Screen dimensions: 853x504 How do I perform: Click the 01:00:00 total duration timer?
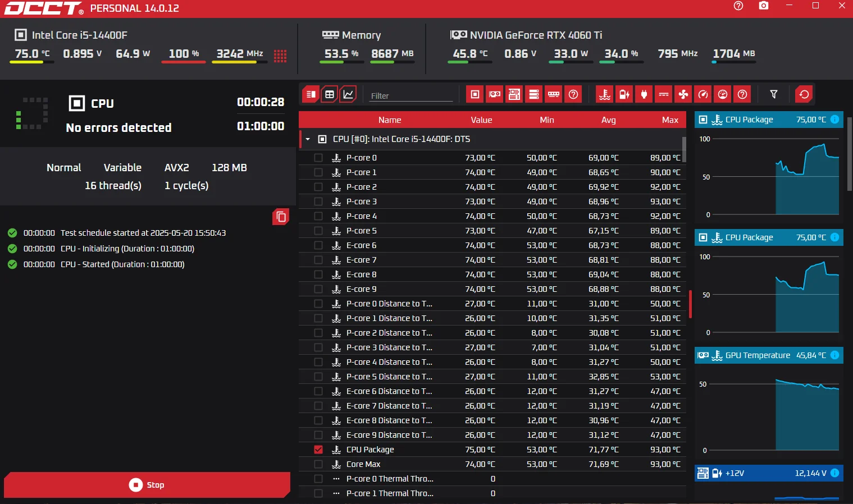tap(261, 126)
